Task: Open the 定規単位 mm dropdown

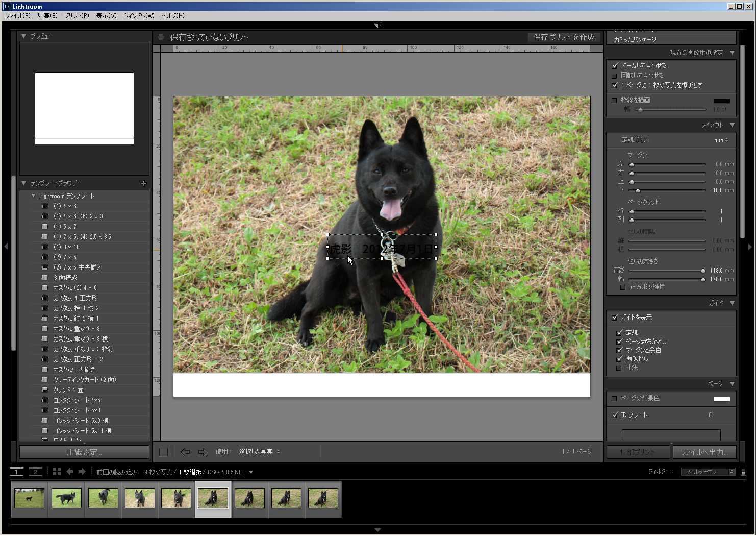Action: (x=721, y=140)
